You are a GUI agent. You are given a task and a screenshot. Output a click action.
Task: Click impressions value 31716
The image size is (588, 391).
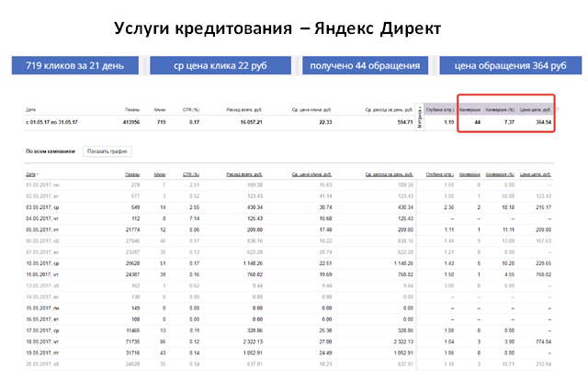pyautogui.click(x=132, y=352)
